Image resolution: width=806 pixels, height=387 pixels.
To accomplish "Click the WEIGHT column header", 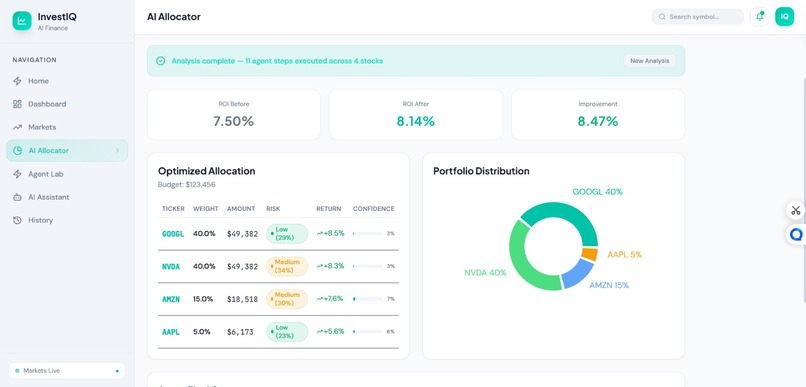I will point(206,209).
